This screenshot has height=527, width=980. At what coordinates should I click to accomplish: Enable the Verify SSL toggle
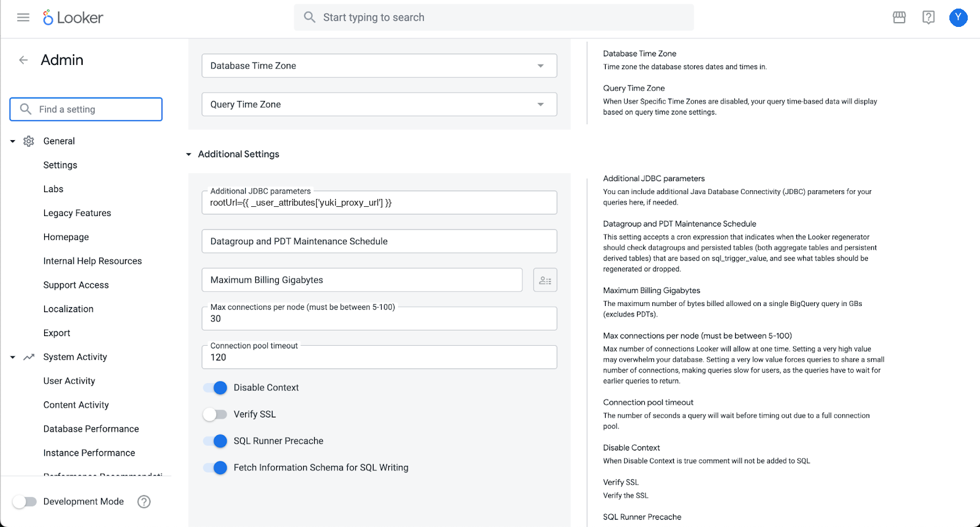216,414
